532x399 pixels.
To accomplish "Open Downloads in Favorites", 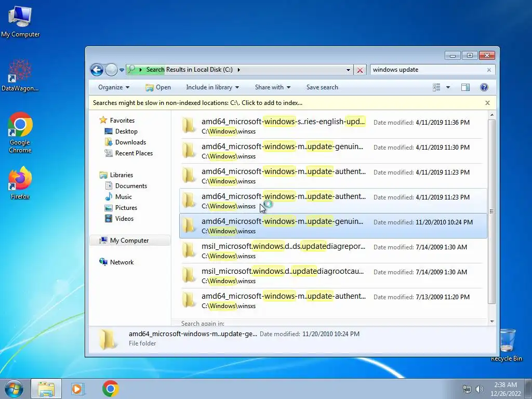I will [130, 142].
